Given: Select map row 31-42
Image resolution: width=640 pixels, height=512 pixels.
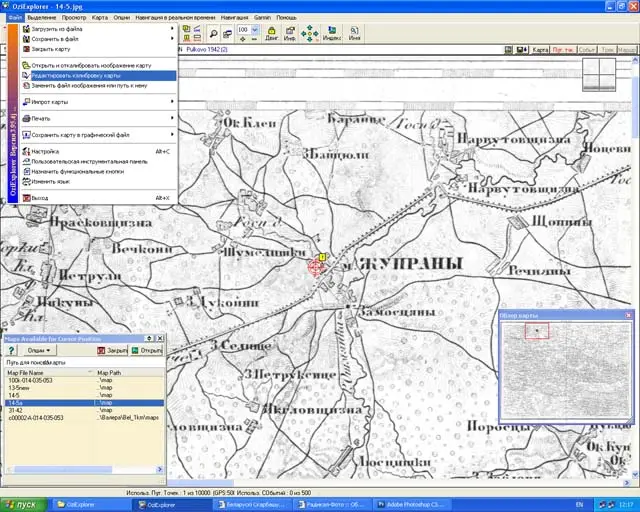Looking at the screenshot, I should [x=84, y=410].
